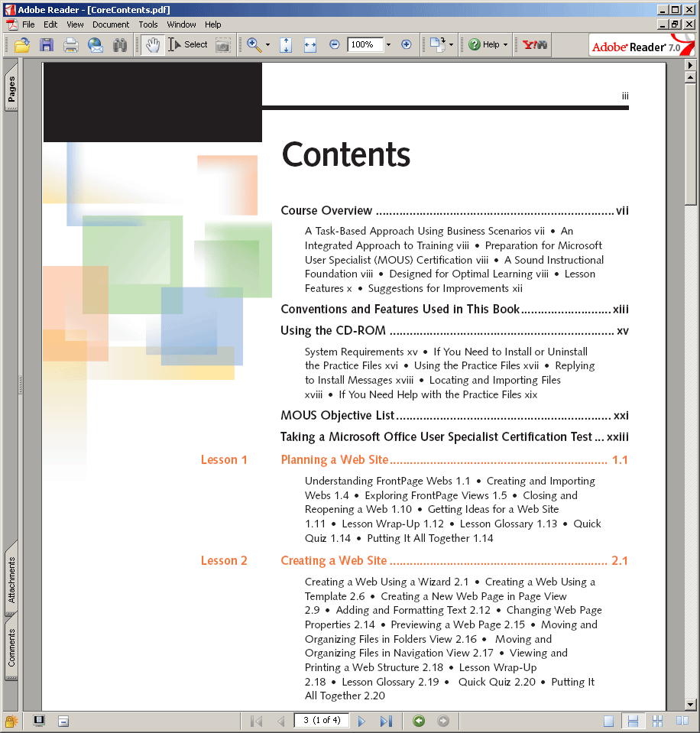Click the Fit Width icon
This screenshot has width=700, height=733.
[310, 45]
